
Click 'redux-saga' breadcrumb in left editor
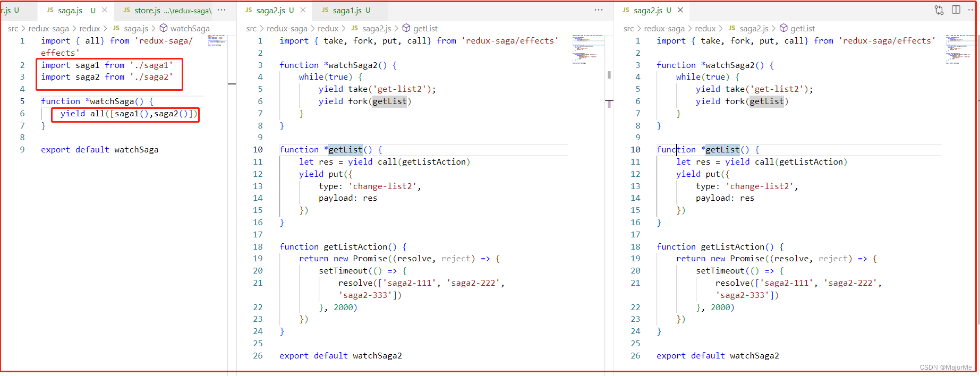pos(49,29)
